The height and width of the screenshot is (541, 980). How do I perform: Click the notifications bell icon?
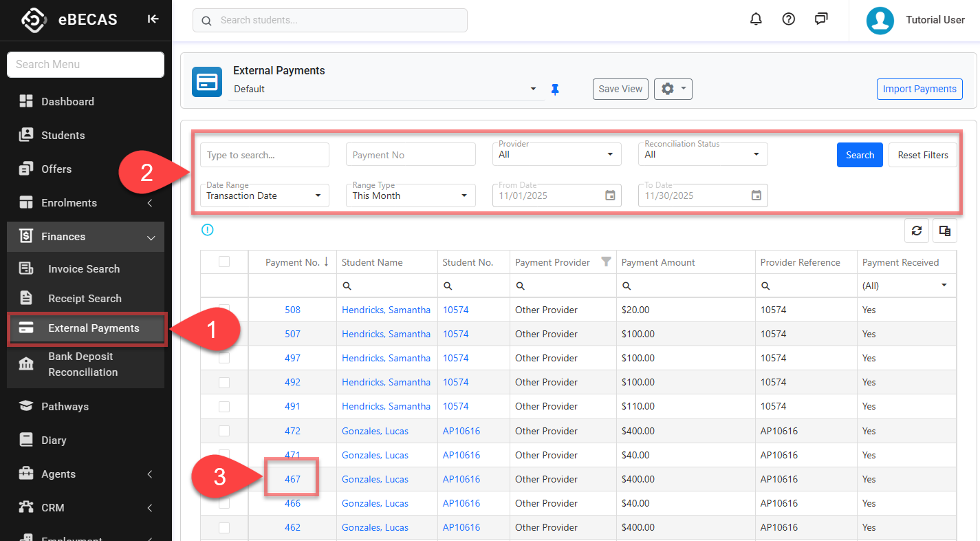coord(756,19)
